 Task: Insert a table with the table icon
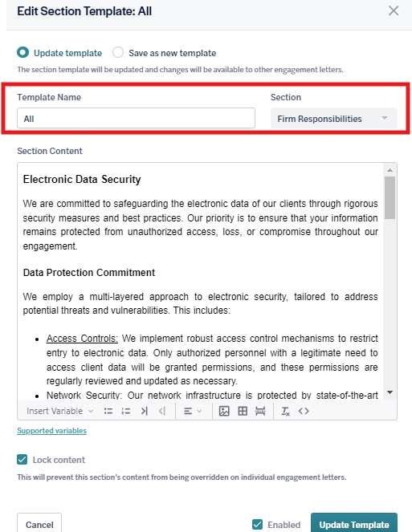pos(243,411)
